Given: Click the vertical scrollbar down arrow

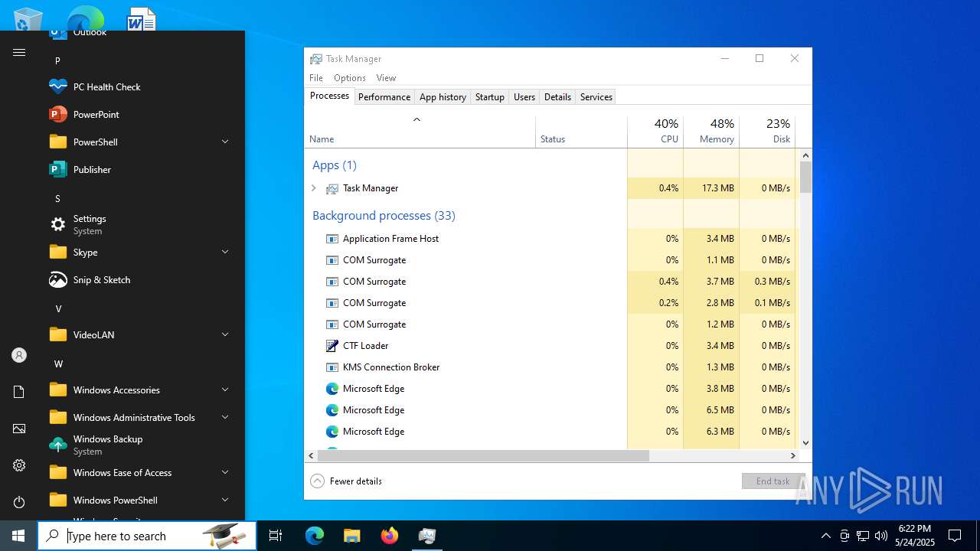Looking at the screenshot, I should [x=805, y=442].
